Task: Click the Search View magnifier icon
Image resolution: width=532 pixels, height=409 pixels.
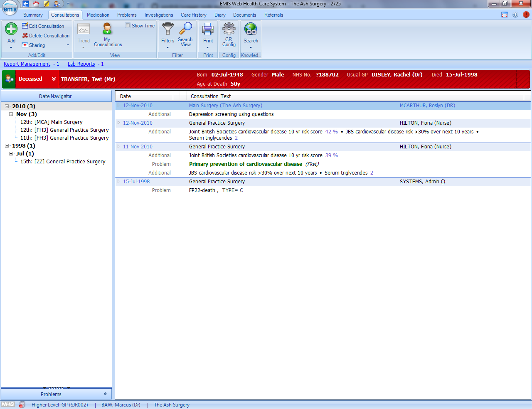Action: point(185,29)
